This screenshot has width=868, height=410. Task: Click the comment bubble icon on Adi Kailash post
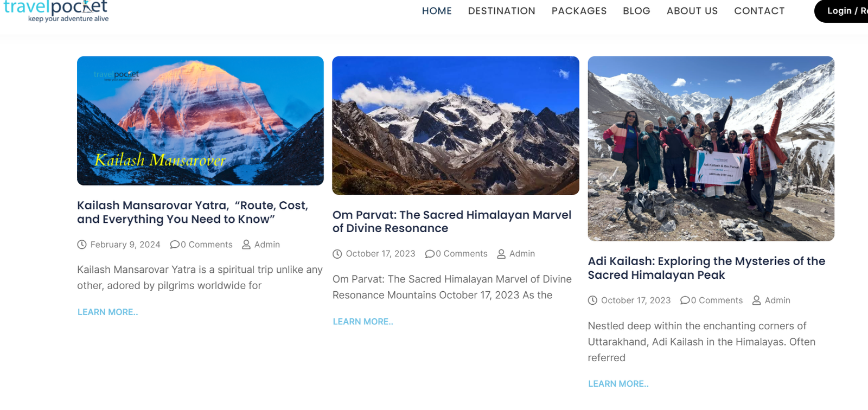click(x=685, y=300)
